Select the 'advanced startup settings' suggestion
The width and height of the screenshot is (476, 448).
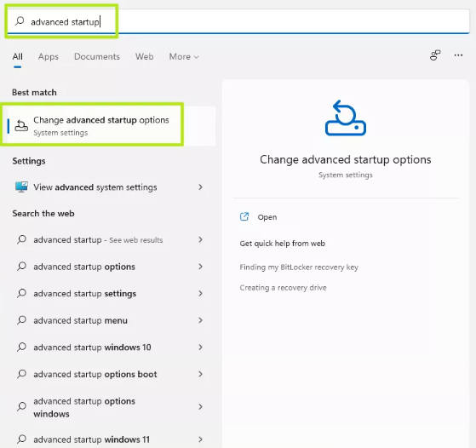coord(108,293)
